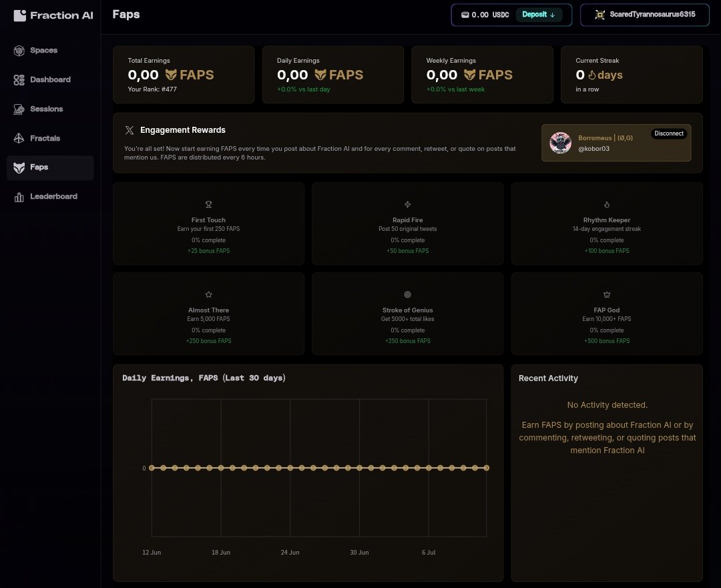Click the @kobor03 handle

coord(593,148)
